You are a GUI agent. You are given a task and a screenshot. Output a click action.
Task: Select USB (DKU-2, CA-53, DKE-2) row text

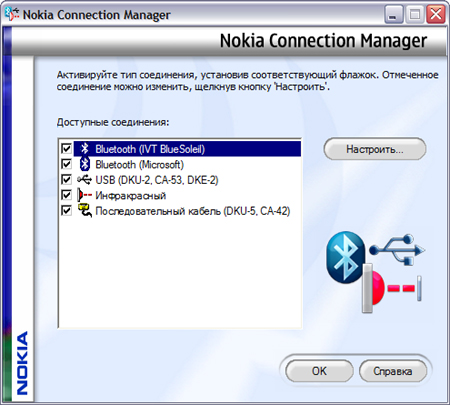coord(157,180)
